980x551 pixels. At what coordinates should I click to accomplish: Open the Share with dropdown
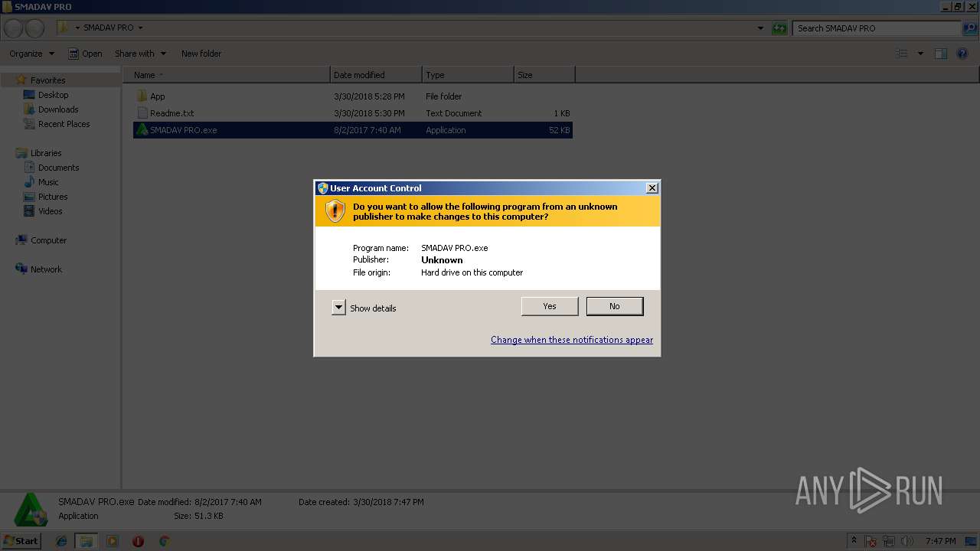[x=140, y=54]
